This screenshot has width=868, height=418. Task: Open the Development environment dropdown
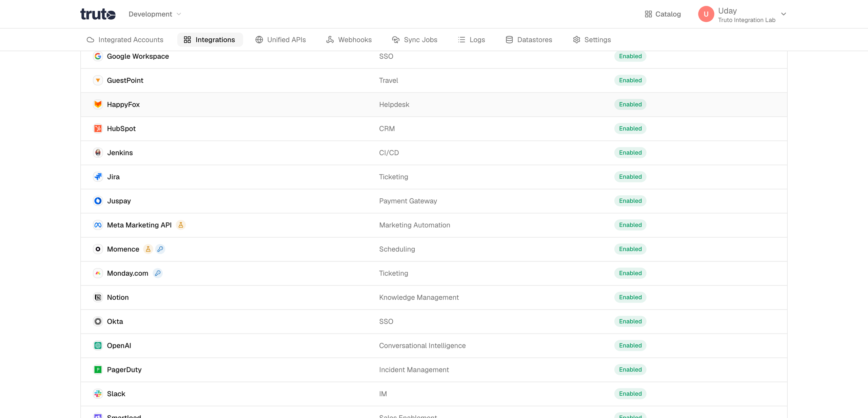click(x=155, y=14)
